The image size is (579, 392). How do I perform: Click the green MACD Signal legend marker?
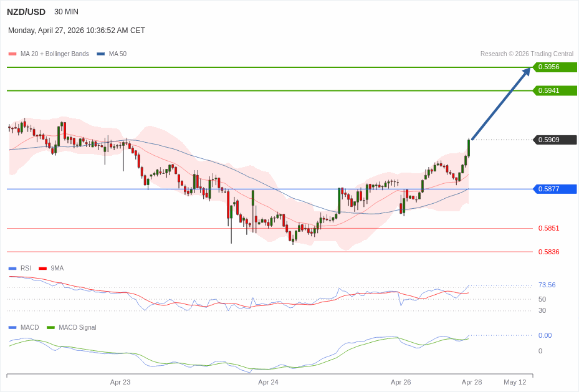[50, 327]
